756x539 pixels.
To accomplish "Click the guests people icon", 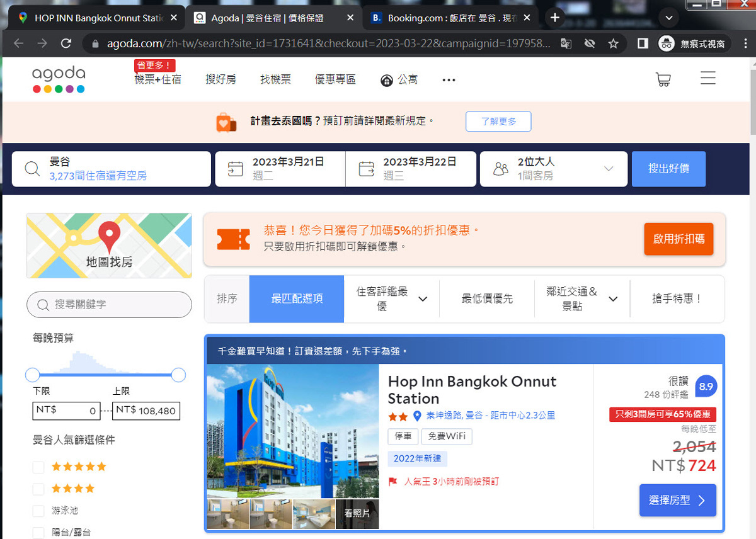I will coord(501,169).
